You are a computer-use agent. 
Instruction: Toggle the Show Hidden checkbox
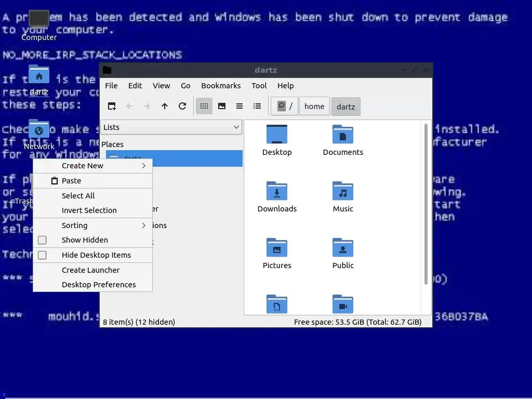click(x=42, y=240)
